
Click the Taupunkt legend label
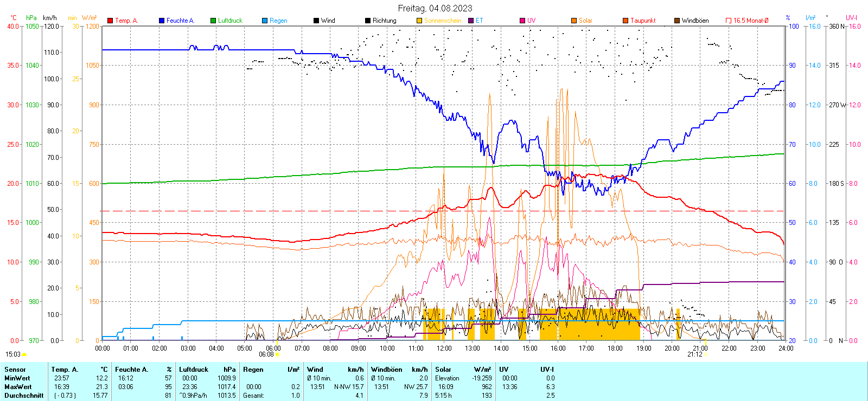[643, 21]
